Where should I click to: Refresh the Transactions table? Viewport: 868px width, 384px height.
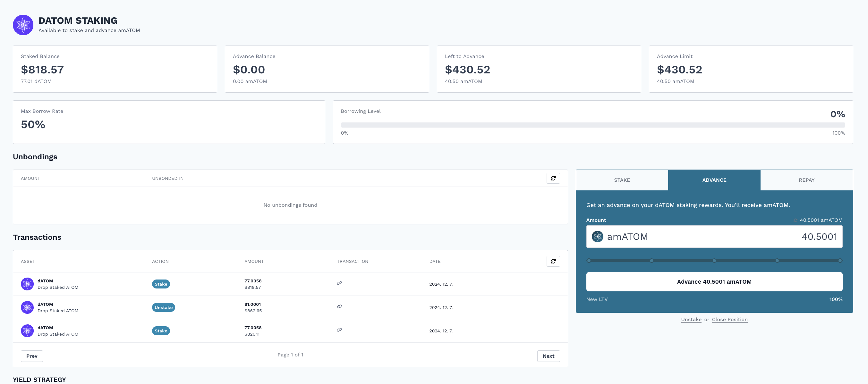pyautogui.click(x=553, y=261)
